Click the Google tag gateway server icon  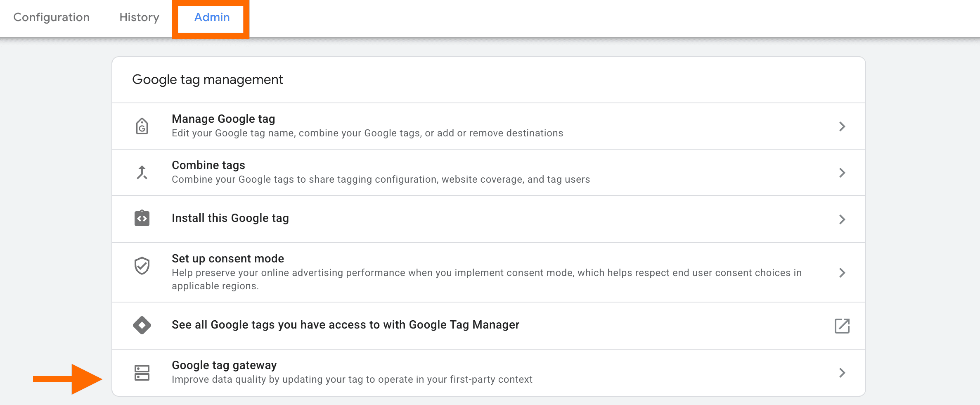pyautogui.click(x=142, y=373)
